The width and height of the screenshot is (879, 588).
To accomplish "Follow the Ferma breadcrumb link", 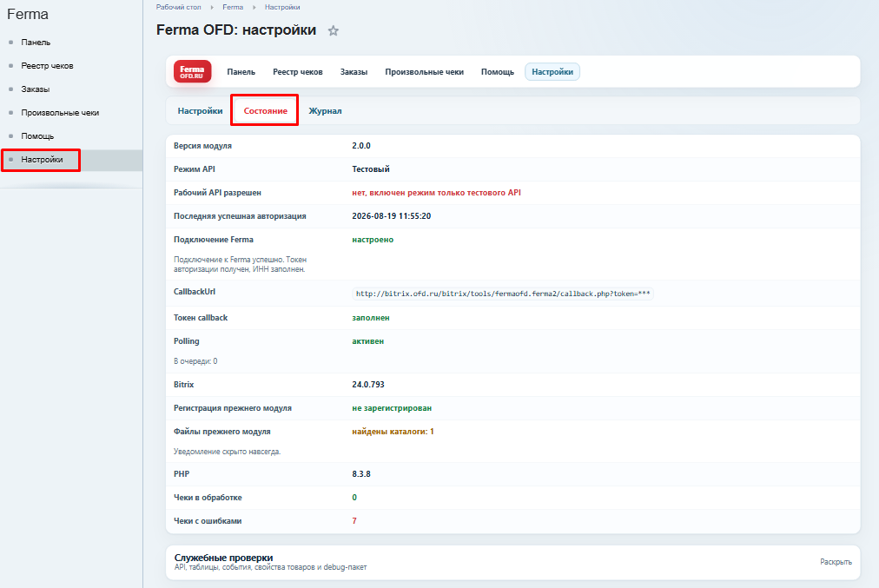I will [x=233, y=7].
